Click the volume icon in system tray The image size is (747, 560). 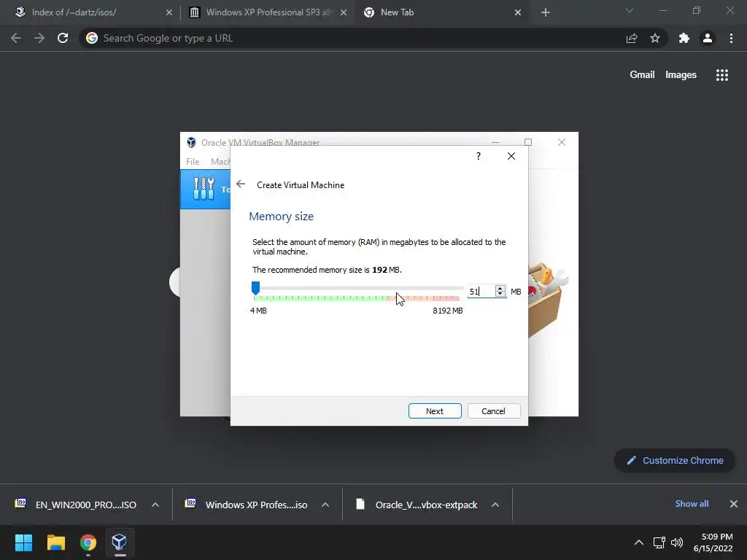(x=676, y=542)
